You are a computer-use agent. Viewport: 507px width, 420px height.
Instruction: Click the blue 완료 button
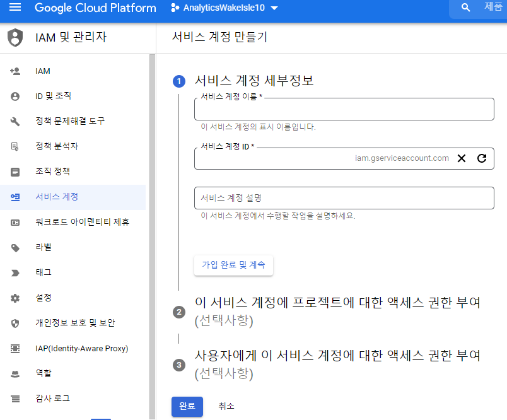[x=187, y=406]
